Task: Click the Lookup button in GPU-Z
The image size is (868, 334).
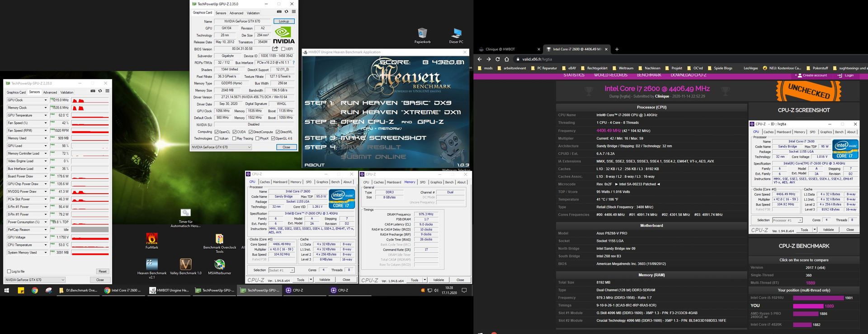Action: 284,21
